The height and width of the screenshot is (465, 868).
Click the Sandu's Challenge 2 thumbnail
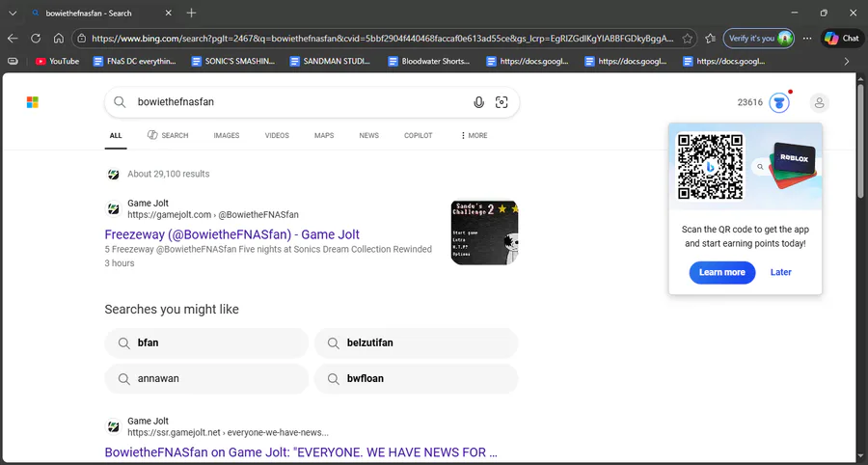[x=484, y=232]
